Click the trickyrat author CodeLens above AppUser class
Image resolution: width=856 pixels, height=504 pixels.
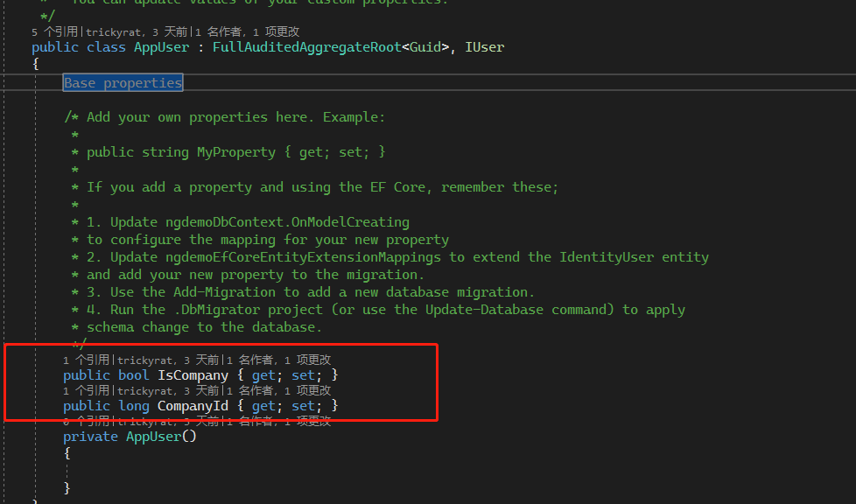coord(111,31)
